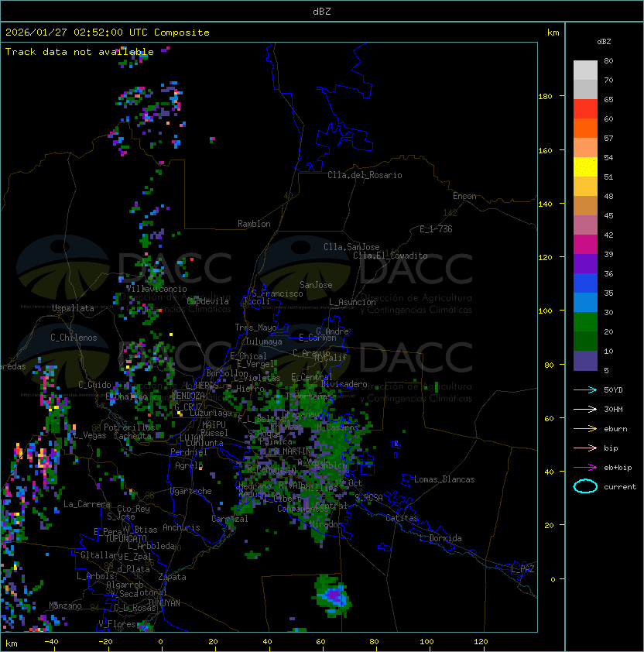
Task: Click the MENDOZA city label
Action: click(188, 395)
